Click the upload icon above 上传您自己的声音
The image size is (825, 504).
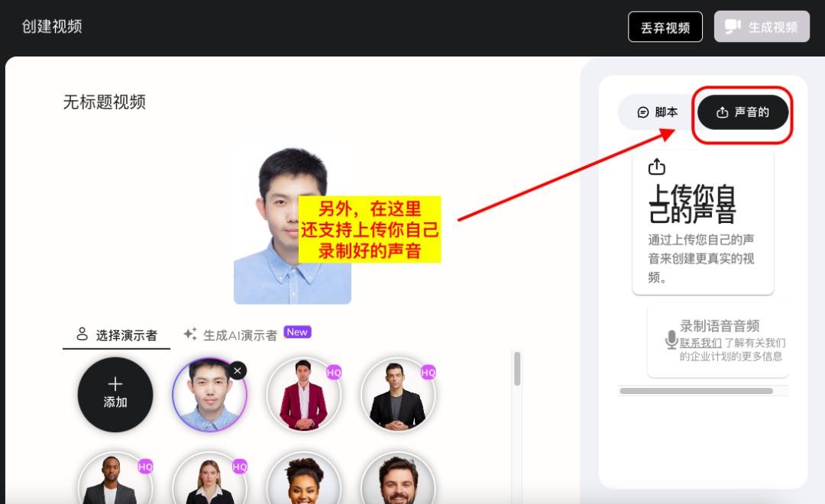656,166
